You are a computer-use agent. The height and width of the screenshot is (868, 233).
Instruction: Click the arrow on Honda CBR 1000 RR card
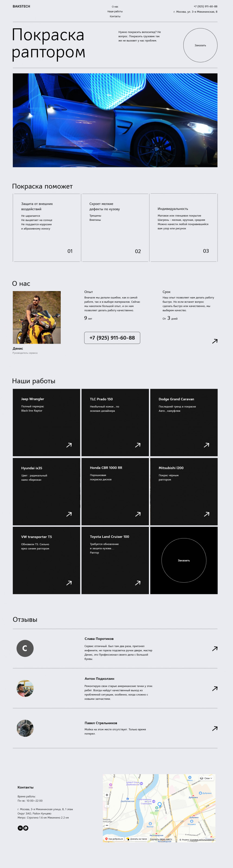(138, 514)
